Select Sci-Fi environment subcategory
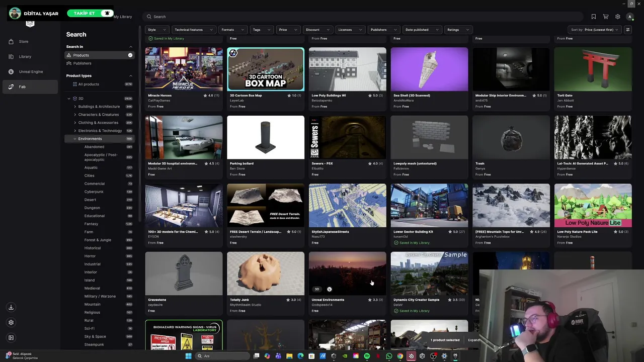The image size is (644, 362). click(89, 328)
